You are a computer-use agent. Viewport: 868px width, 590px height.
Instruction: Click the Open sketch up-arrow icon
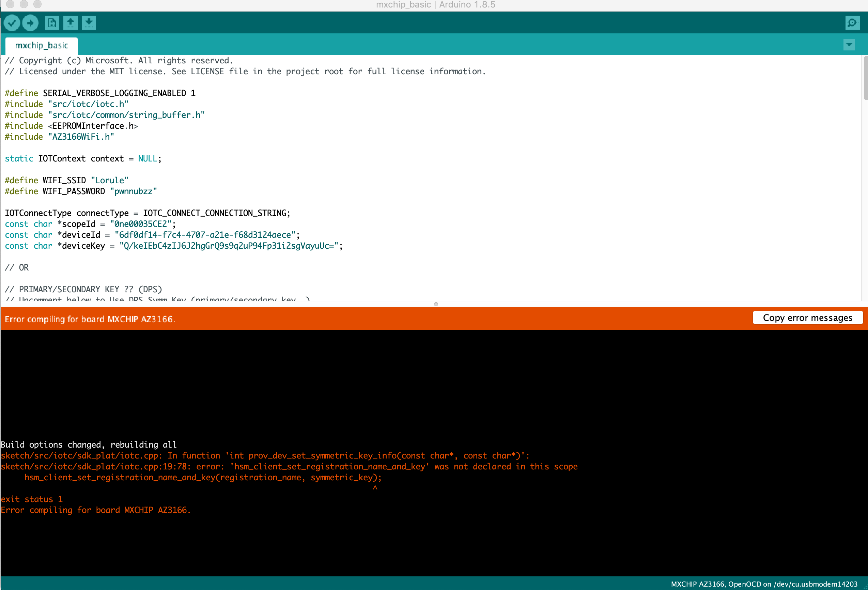pyautogui.click(x=70, y=23)
